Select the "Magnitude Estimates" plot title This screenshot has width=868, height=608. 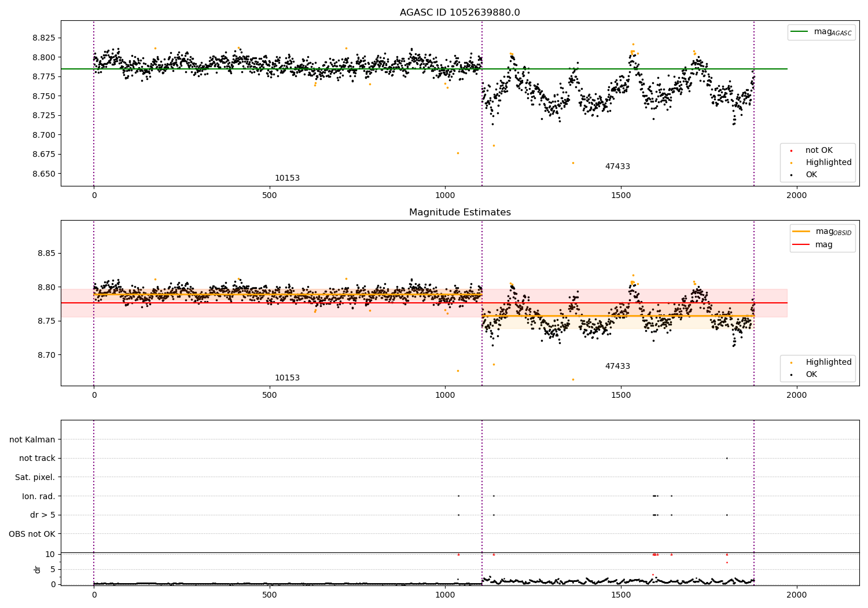pyautogui.click(x=459, y=213)
